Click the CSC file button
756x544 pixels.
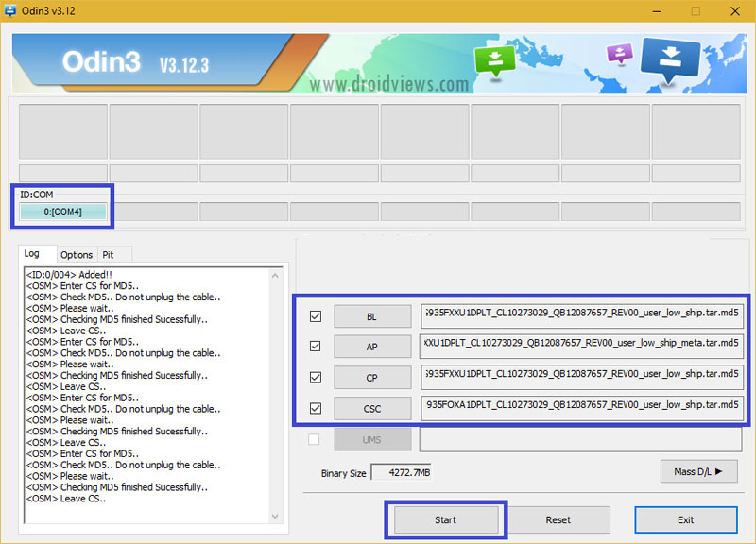coord(372,409)
